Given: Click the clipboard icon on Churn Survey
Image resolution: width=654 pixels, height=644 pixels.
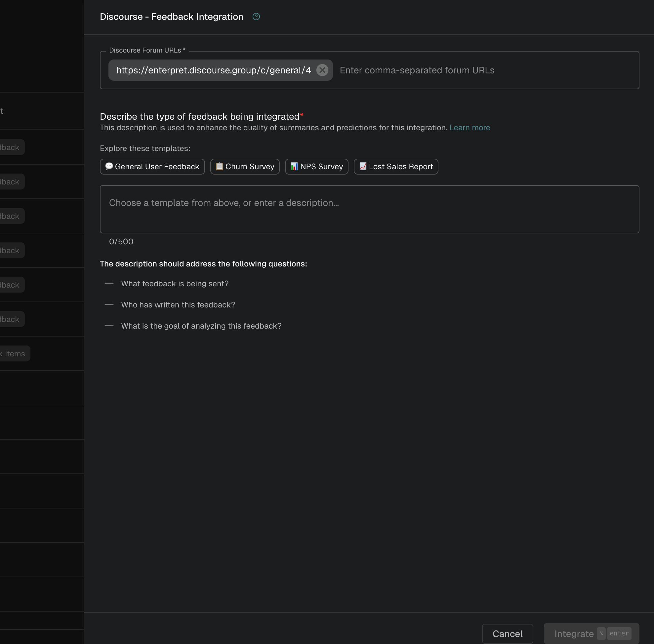Looking at the screenshot, I should (219, 166).
